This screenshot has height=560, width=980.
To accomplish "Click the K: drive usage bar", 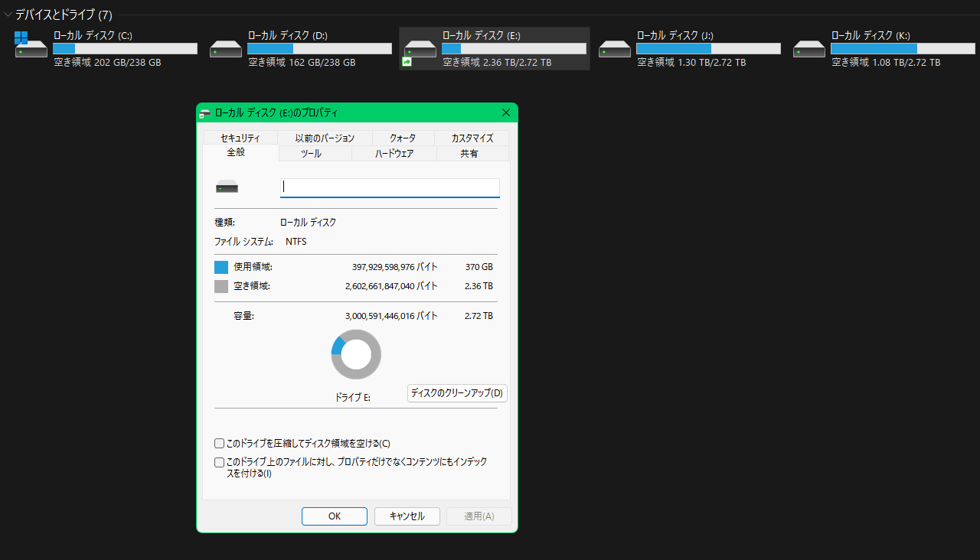I will 903,49.
